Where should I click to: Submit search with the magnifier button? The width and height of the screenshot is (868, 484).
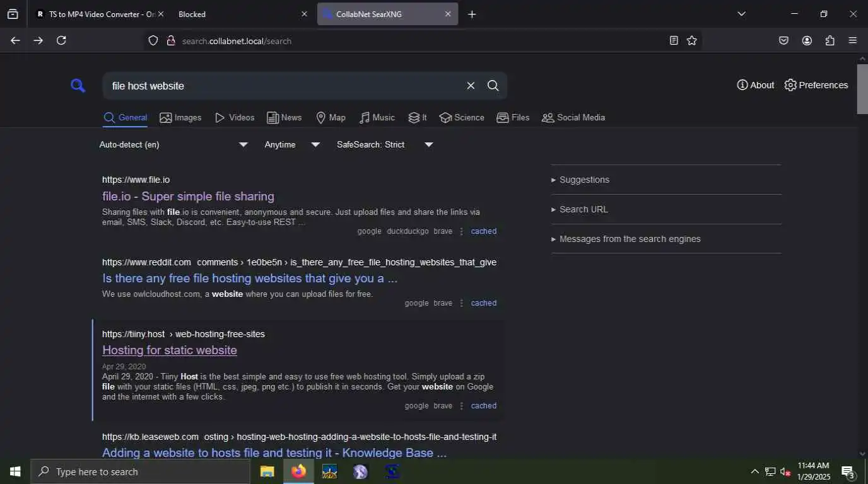493,86
